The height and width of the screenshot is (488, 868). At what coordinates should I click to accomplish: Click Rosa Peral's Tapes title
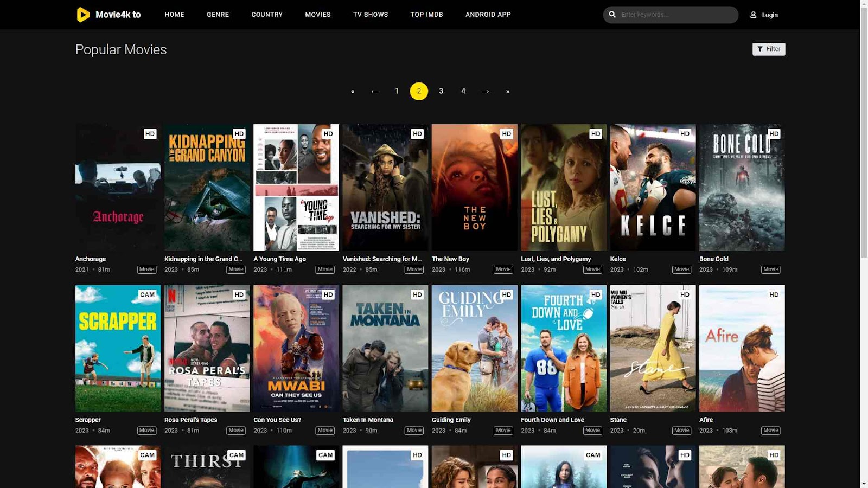tap(191, 420)
